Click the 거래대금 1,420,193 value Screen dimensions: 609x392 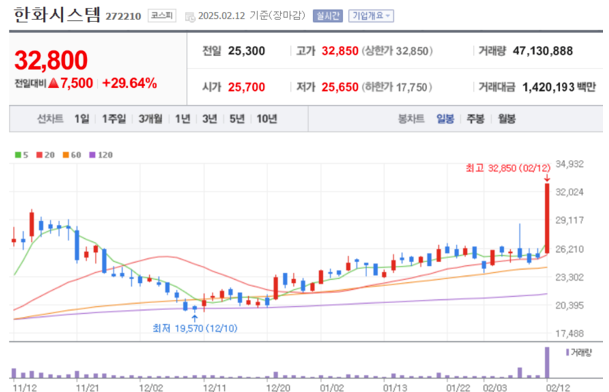pos(547,87)
